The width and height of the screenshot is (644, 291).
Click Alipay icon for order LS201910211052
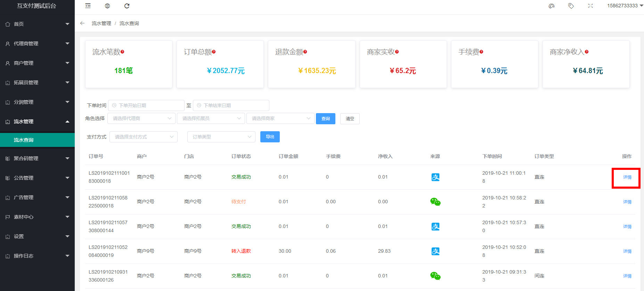click(435, 251)
